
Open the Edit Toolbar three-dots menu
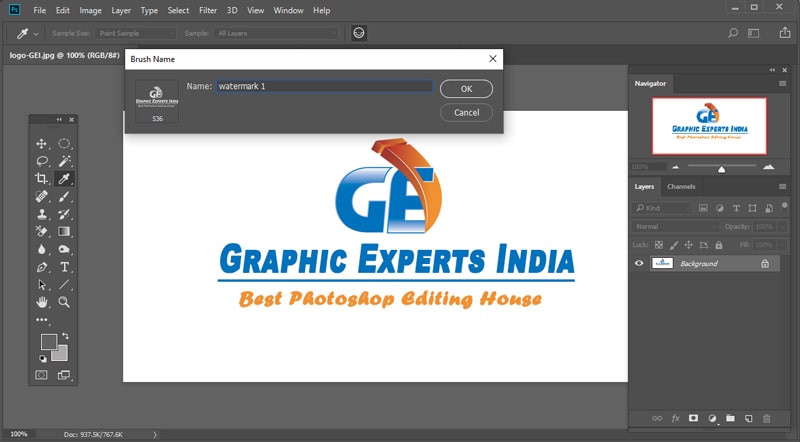point(41,320)
